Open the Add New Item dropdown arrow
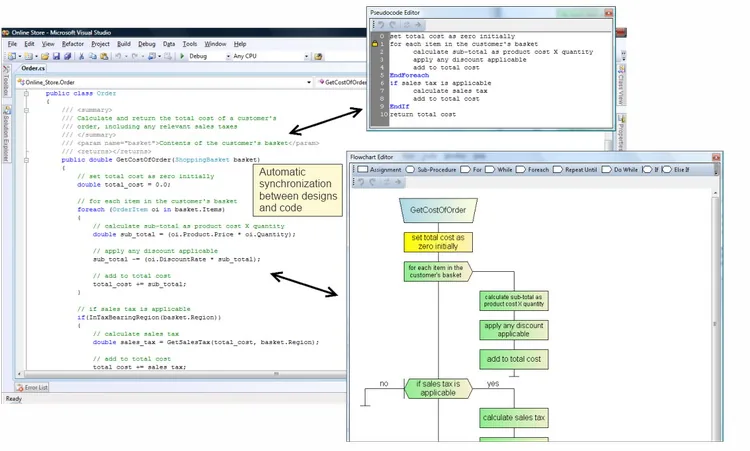The height and width of the screenshot is (451, 750). pos(36,56)
